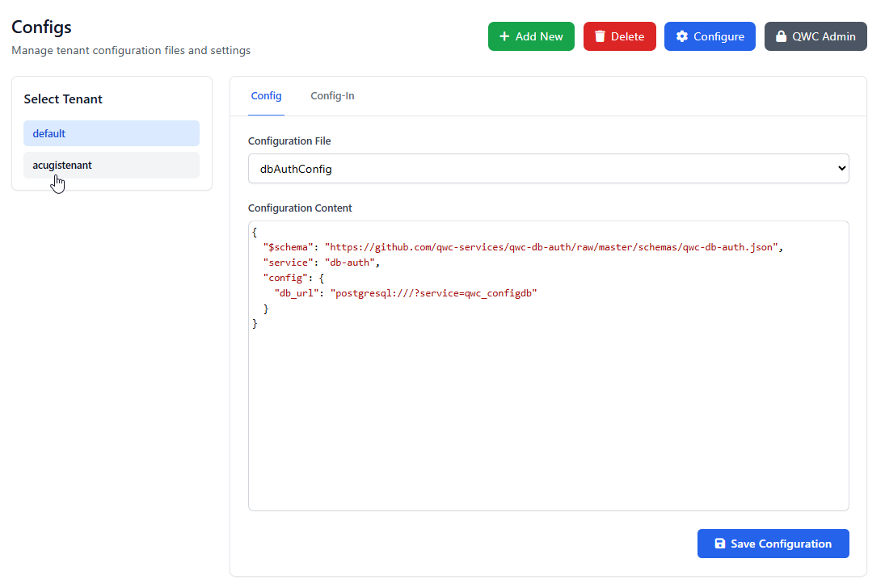
Task: Click empty area of Configuration Content editor
Action: click(548, 420)
